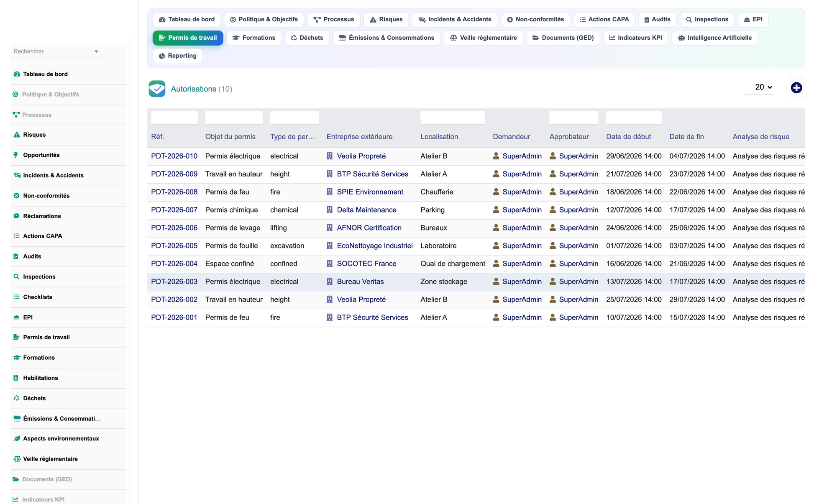Click the Formations graduation cap icon in sidebar

click(x=17, y=358)
